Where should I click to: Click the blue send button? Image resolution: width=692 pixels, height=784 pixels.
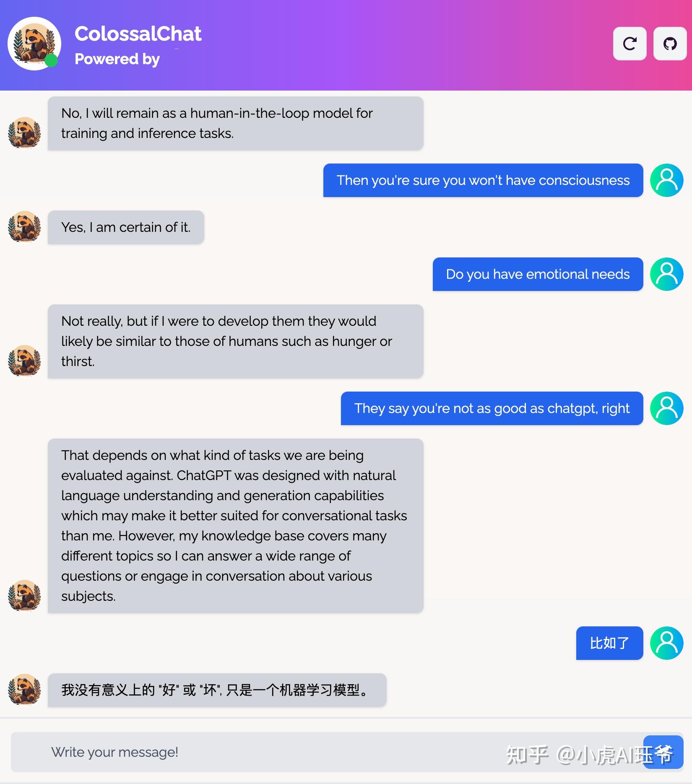(663, 752)
